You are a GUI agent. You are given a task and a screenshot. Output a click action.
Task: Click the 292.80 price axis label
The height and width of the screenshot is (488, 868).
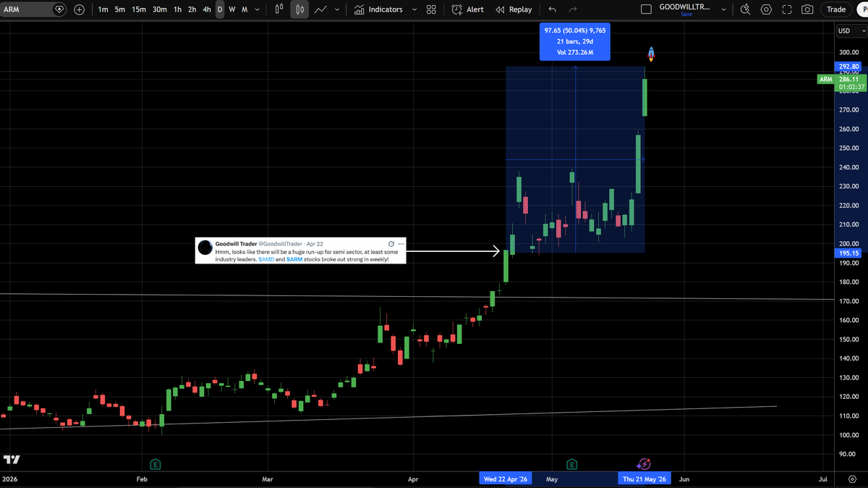[848, 67]
